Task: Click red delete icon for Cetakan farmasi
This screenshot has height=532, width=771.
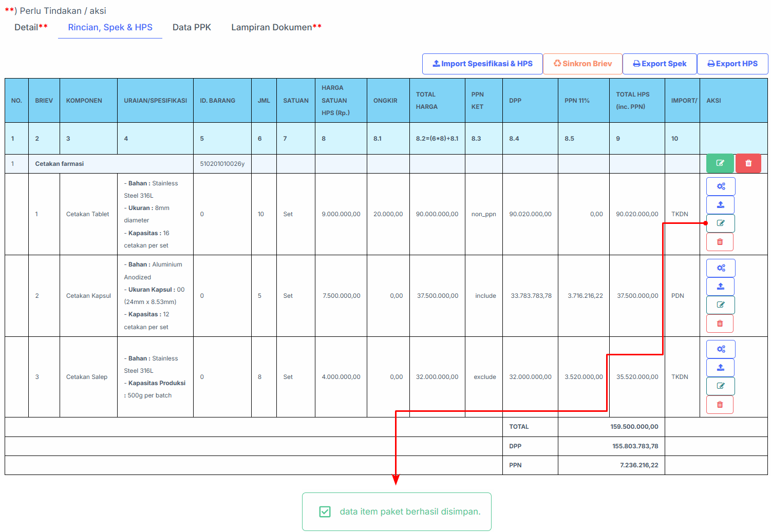Action: (x=748, y=163)
